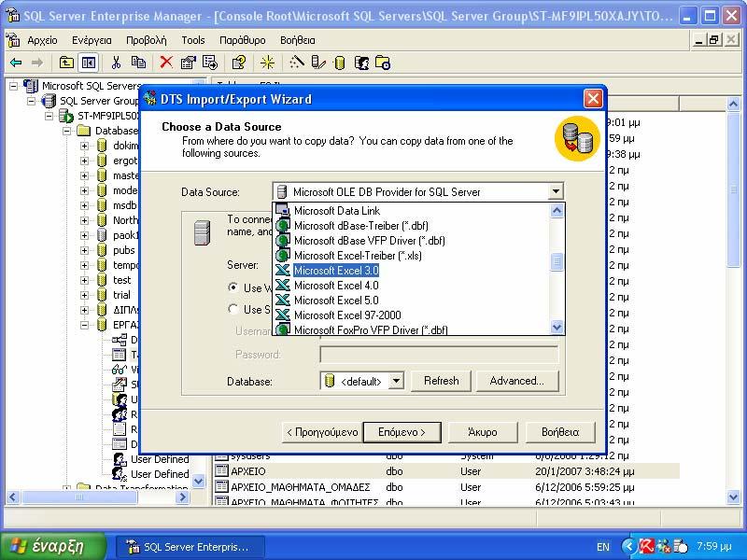
Task: Select the Views glasses icon in tree
Action: (120, 370)
